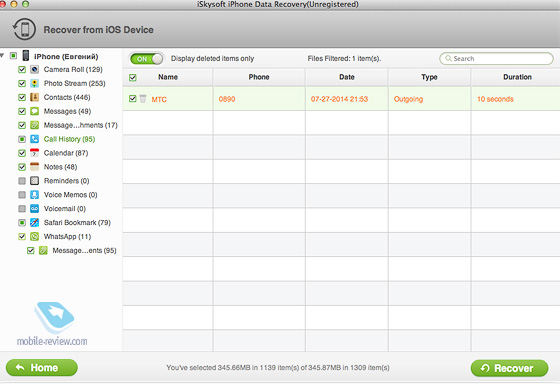Sort by the Name column header
Image resolution: width=560 pixels, height=384 pixels.
168,77
